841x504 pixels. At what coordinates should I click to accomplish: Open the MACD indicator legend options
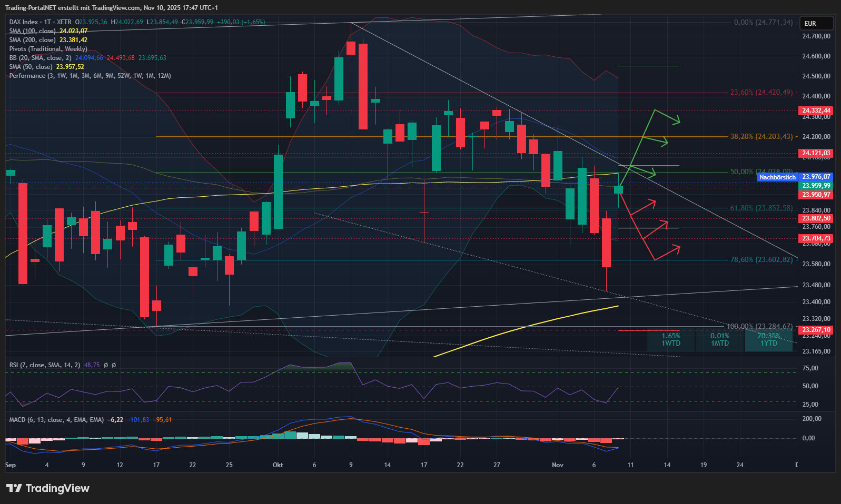56,419
